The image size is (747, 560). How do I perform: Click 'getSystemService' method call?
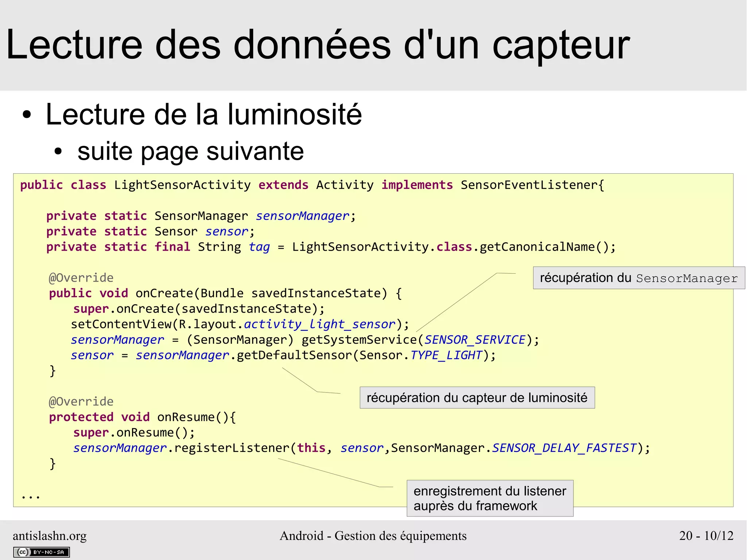359,340
